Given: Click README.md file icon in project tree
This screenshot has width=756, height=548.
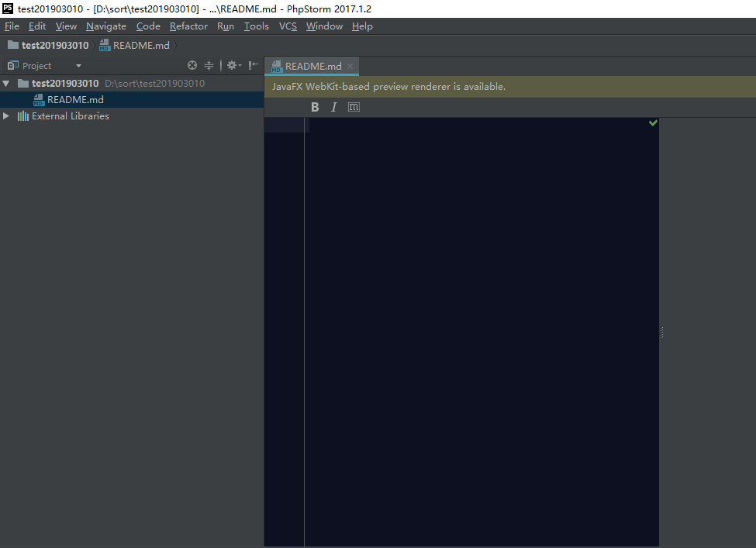Looking at the screenshot, I should pyautogui.click(x=39, y=100).
